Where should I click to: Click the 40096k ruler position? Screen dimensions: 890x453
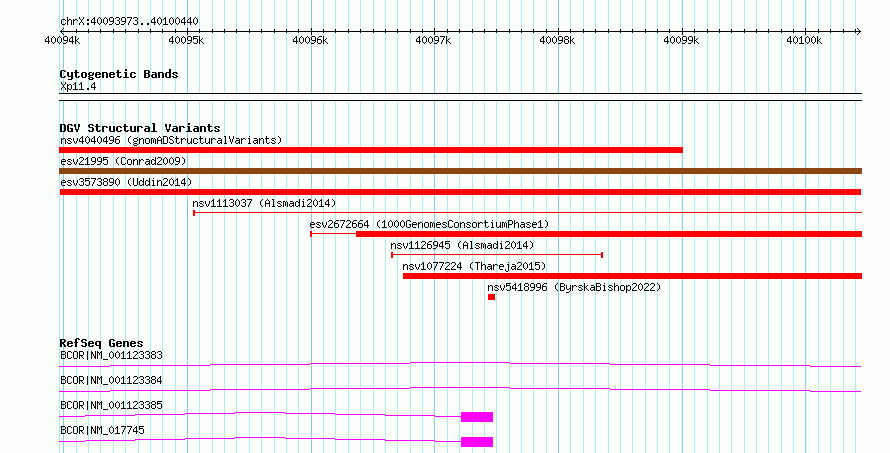310,40
